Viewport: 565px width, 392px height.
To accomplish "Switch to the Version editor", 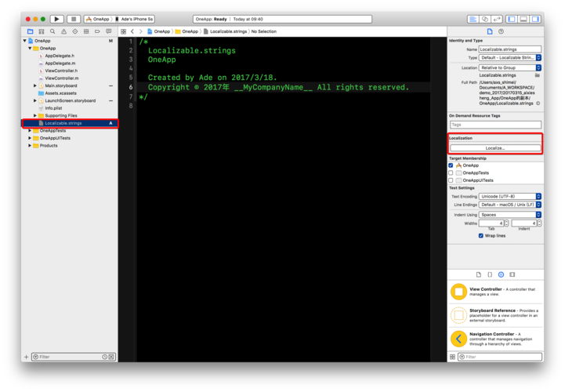I will [497, 19].
